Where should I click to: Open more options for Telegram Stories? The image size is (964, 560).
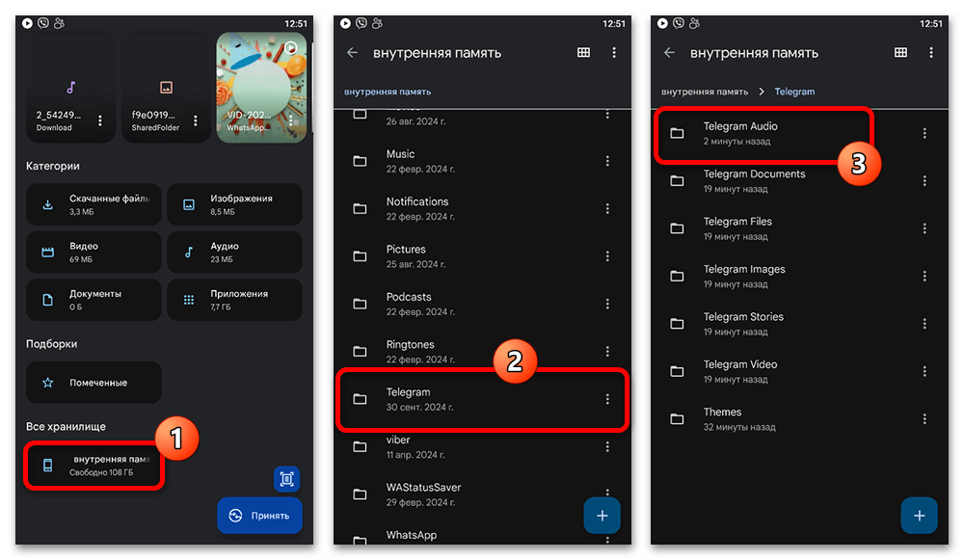click(x=924, y=324)
